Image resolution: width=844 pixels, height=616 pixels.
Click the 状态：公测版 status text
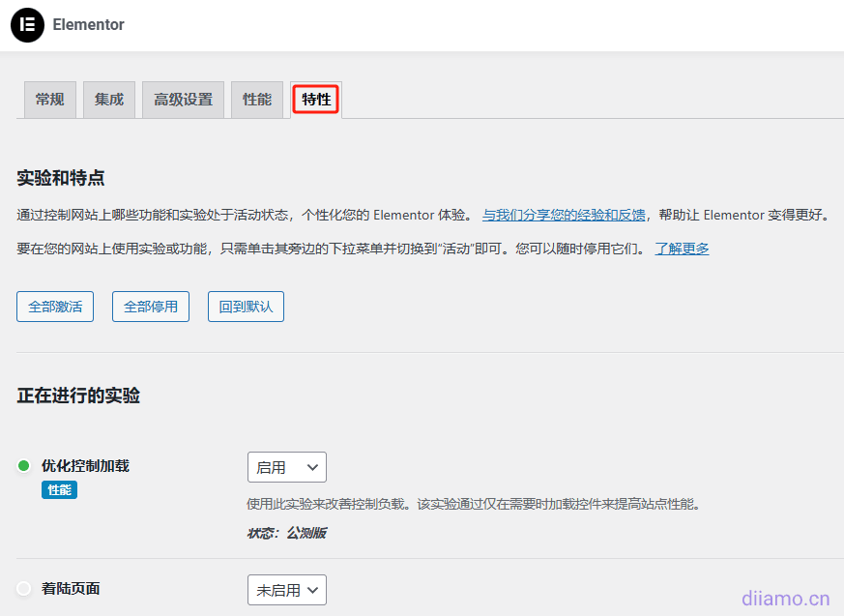(x=286, y=533)
